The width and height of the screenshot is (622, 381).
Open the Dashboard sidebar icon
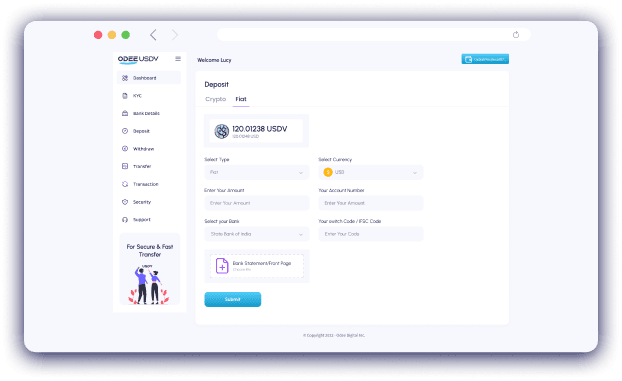click(125, 78)
